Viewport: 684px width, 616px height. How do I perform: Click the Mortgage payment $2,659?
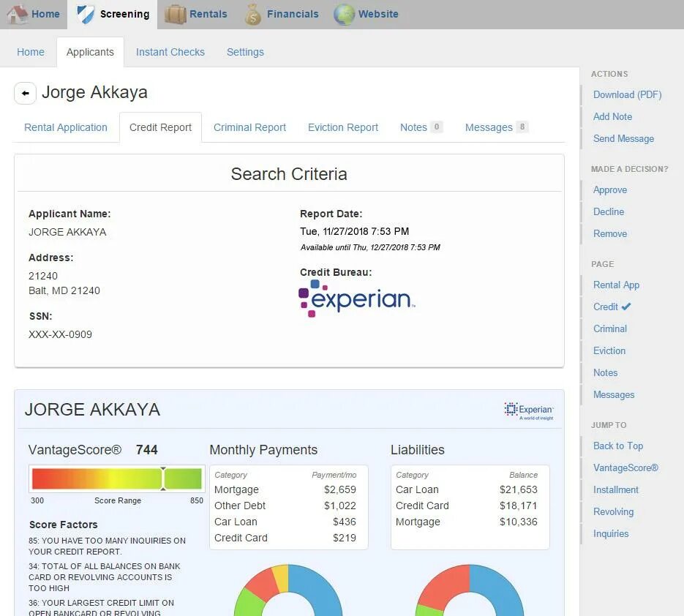click(340, 489)
